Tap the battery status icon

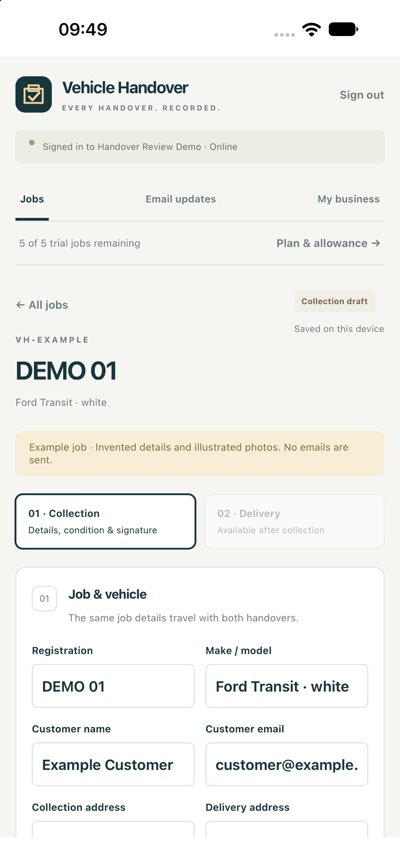[x=343, y=29]
